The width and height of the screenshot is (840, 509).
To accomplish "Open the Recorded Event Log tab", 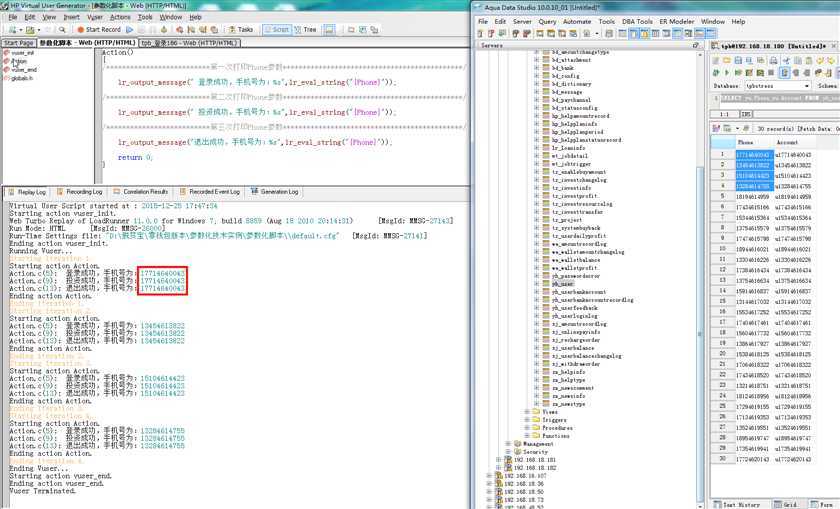I will [209, 192].
